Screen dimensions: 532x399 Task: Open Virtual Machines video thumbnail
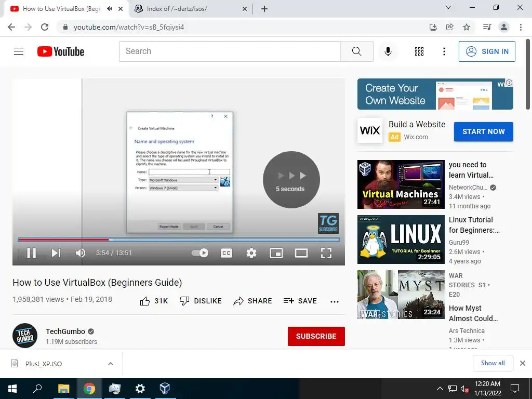401,184
